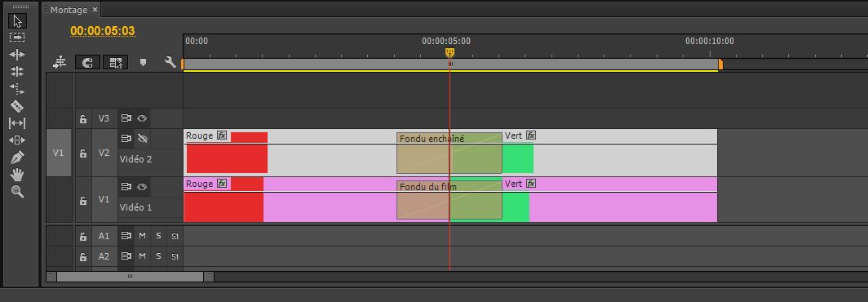The width and height of the screenshot is (868, 302).
Task: Select the Track Select tool
Action: tap(18, 37)
